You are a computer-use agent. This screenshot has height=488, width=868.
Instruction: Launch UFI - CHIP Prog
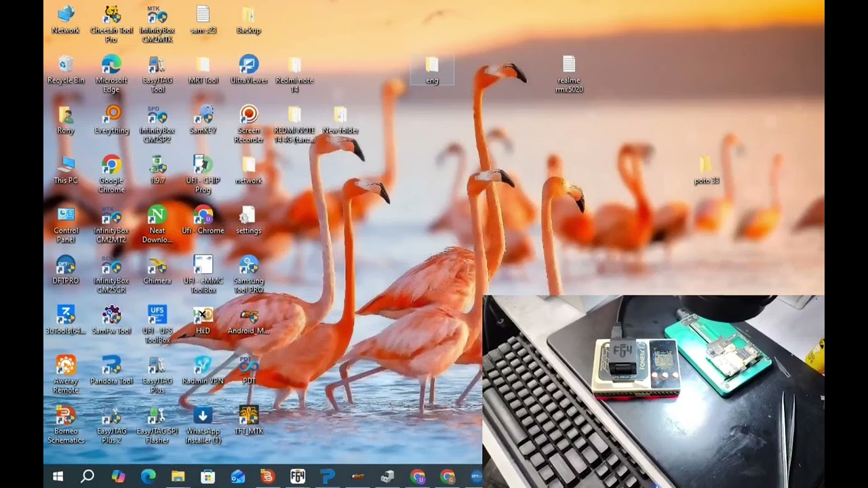click(203, 174)
